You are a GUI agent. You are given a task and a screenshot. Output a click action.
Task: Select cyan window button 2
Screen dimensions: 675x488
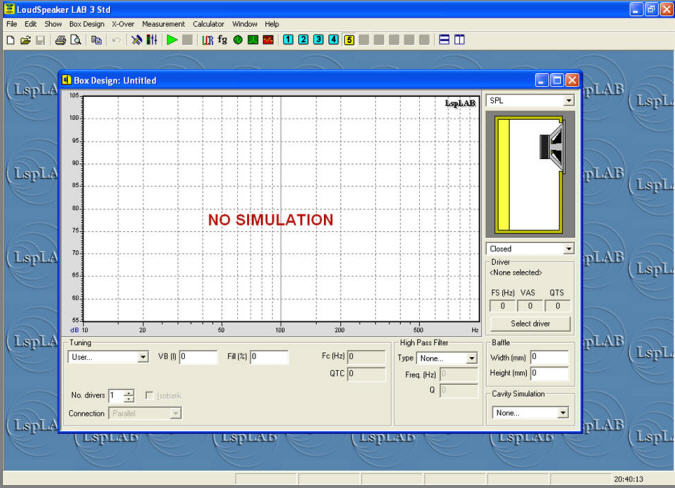303,40
